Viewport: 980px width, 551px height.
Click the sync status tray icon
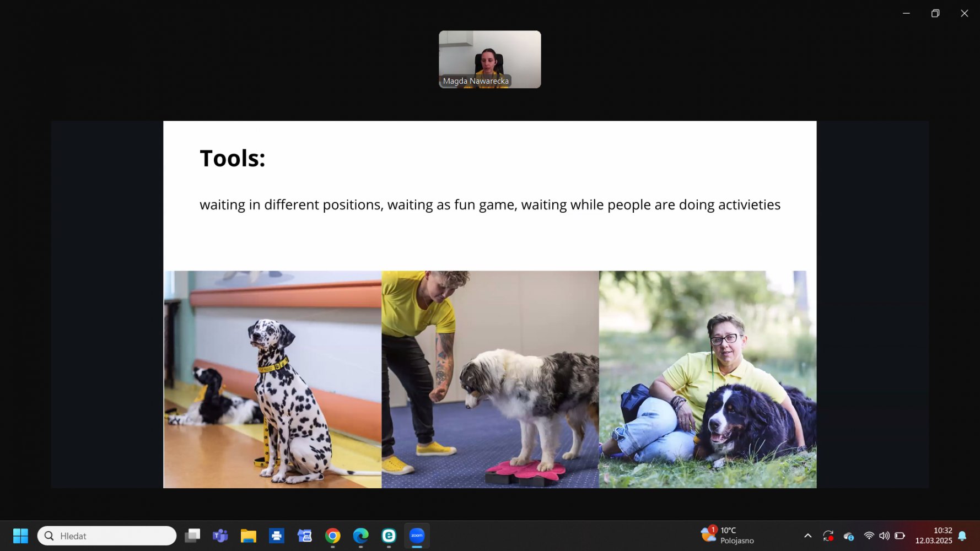(x=828, y=536)
